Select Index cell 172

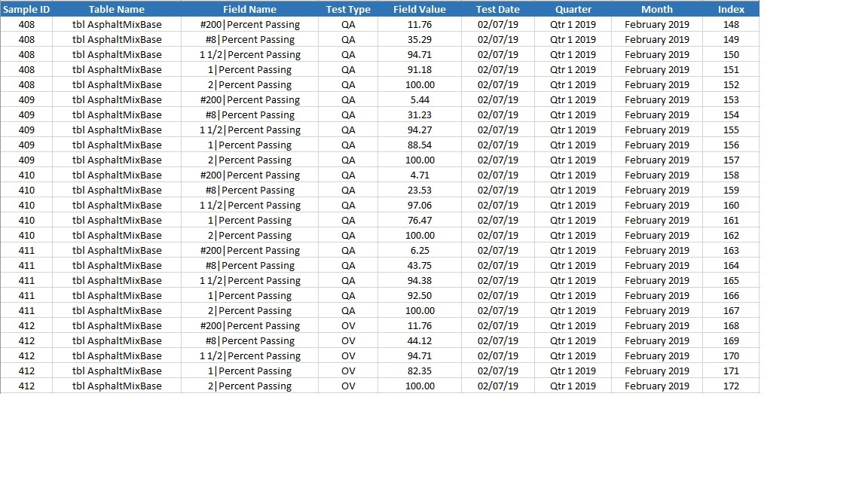732,386
